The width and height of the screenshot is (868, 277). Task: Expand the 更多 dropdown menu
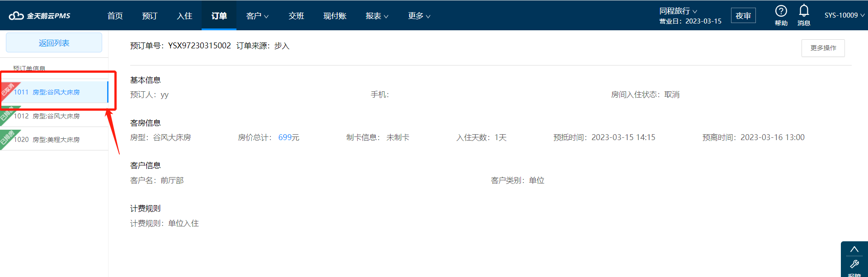click(419, 16)
